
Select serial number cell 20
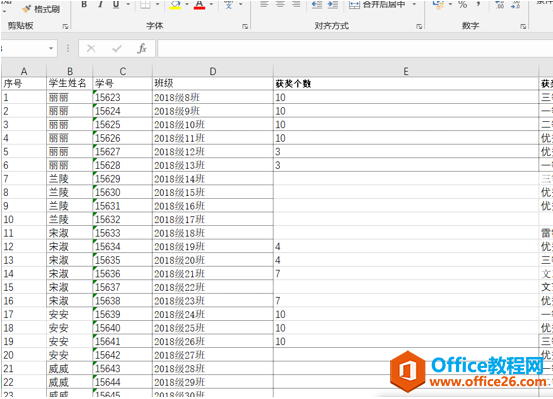(24, 355)
